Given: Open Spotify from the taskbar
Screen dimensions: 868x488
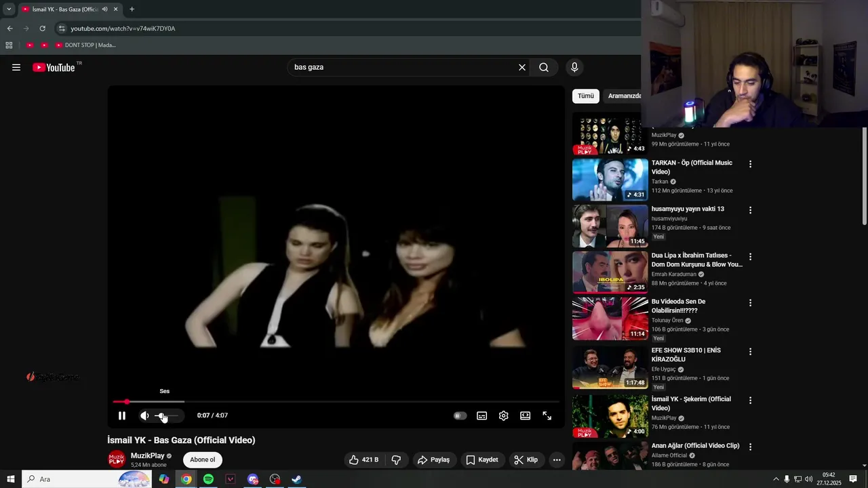Looking at the screenshot, I should (x=208, y=479).
